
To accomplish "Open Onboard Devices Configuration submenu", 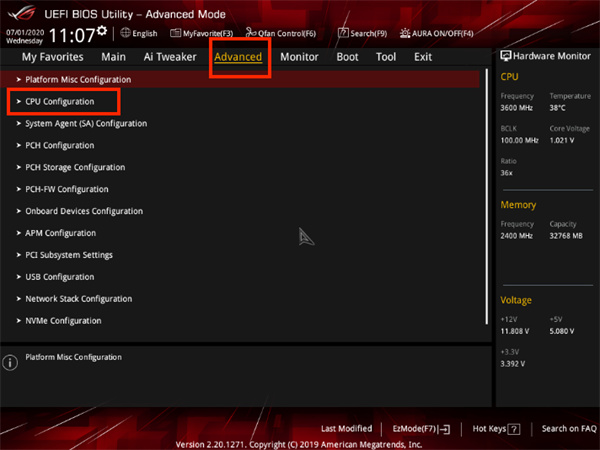I will pyautogui.click(x=84, y=211).
